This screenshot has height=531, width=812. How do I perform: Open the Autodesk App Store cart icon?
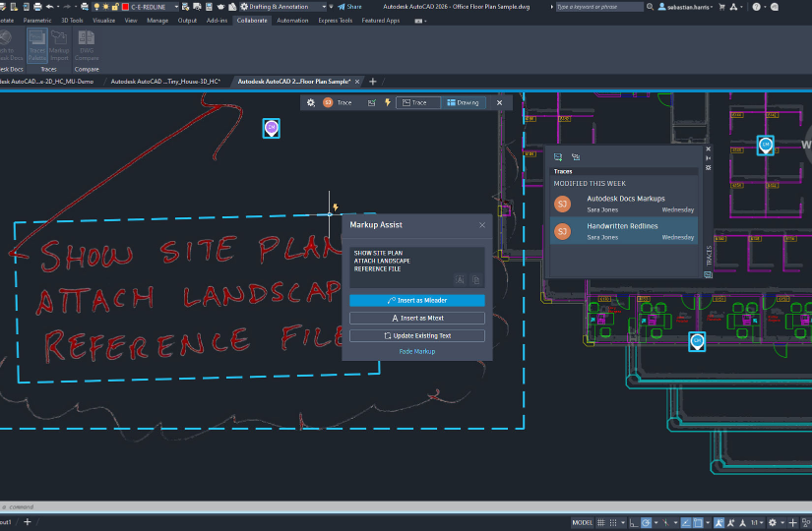point(721,7)
